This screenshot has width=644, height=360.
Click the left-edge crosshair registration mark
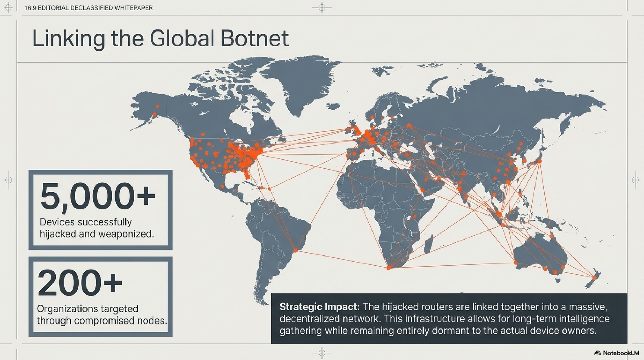pyautogui.click(x=9, y=180)
